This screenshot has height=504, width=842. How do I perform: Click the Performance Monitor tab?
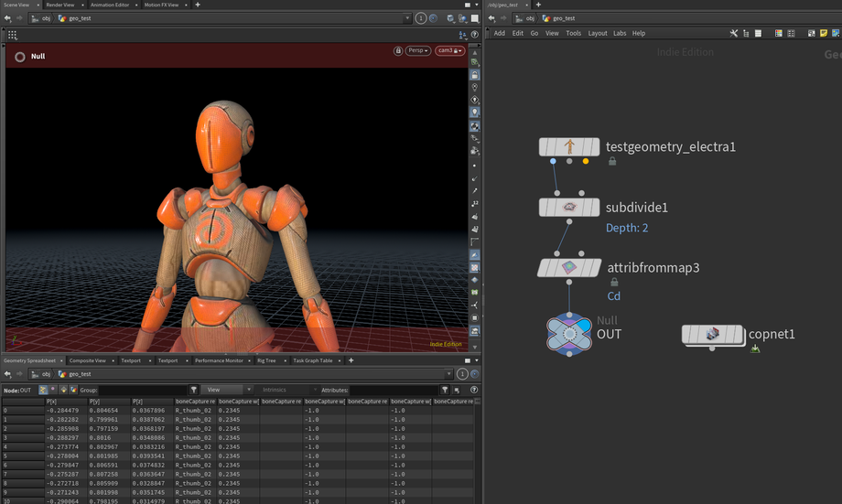(x=218, y=360)
